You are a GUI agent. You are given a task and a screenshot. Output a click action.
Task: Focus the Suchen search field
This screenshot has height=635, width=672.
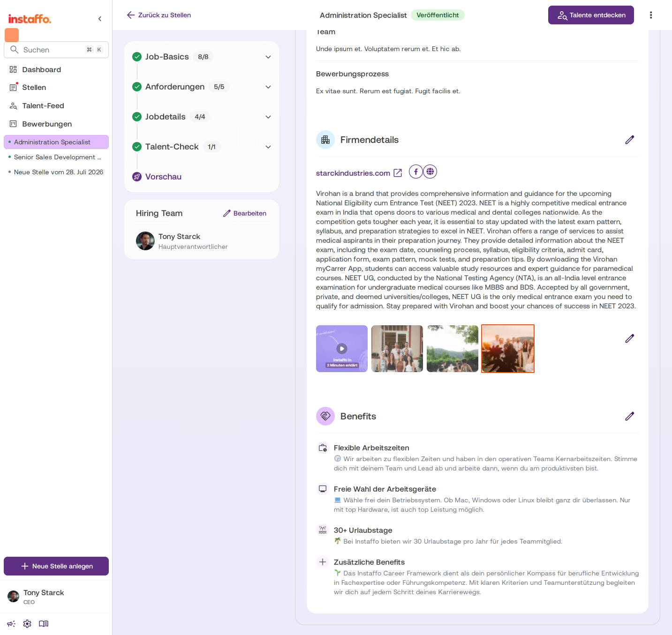[x=56, y=50]
